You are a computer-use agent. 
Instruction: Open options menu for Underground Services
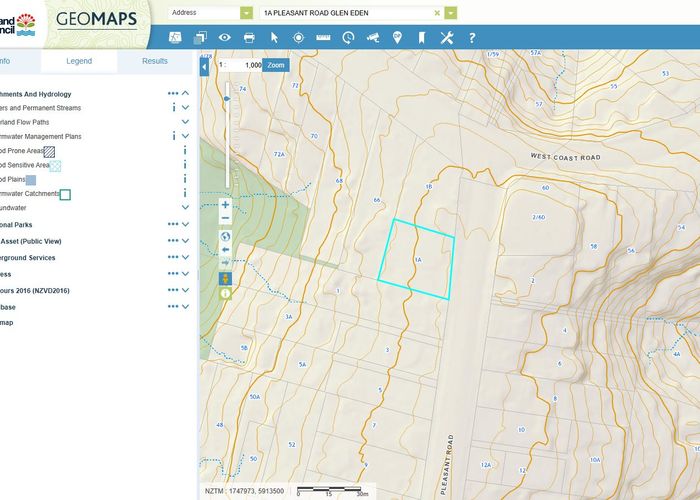173,257
